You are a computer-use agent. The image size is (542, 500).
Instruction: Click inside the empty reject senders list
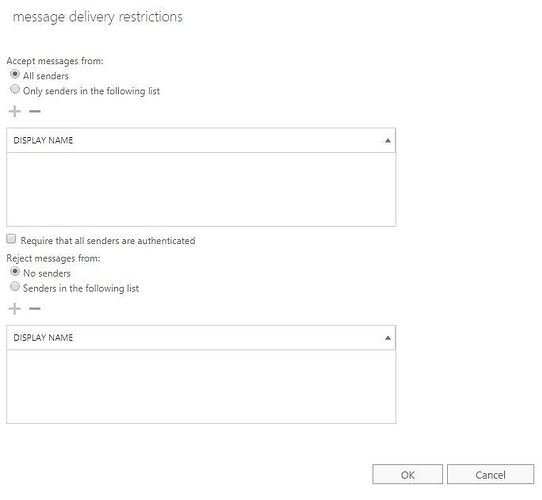click(201, 387)
